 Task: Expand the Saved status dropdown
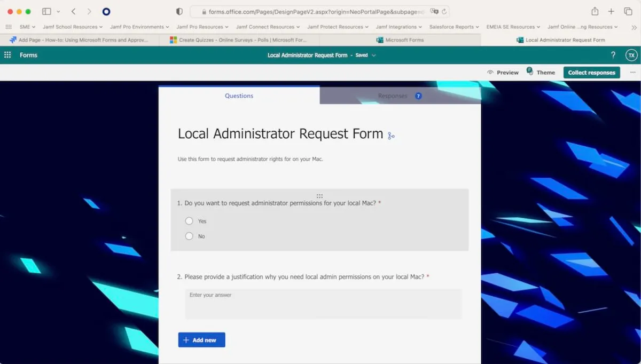(373, 54)
